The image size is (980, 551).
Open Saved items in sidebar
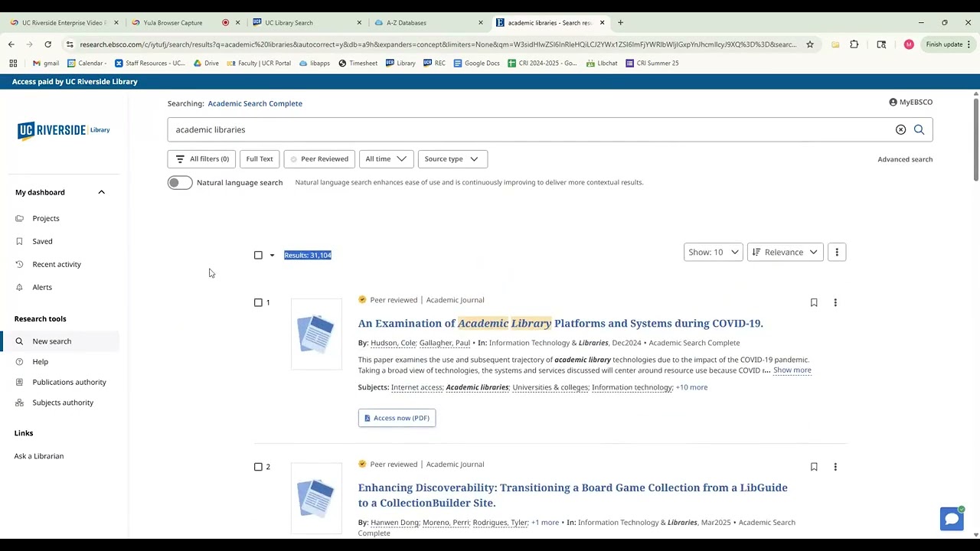[x=42, y=242]
